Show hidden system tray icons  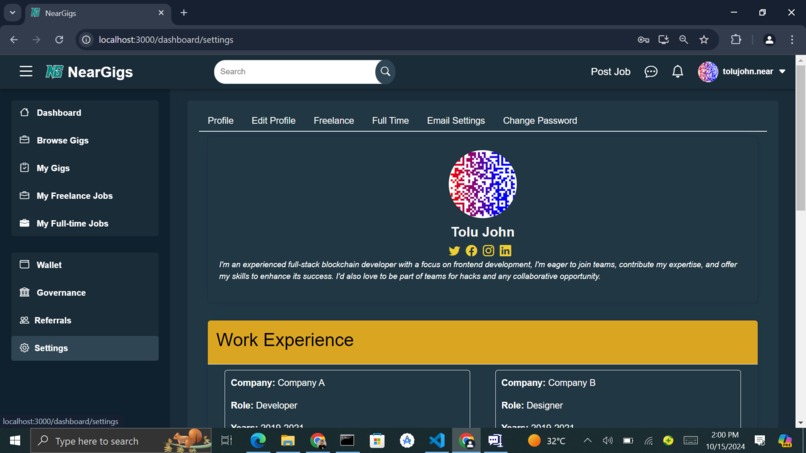587,441
